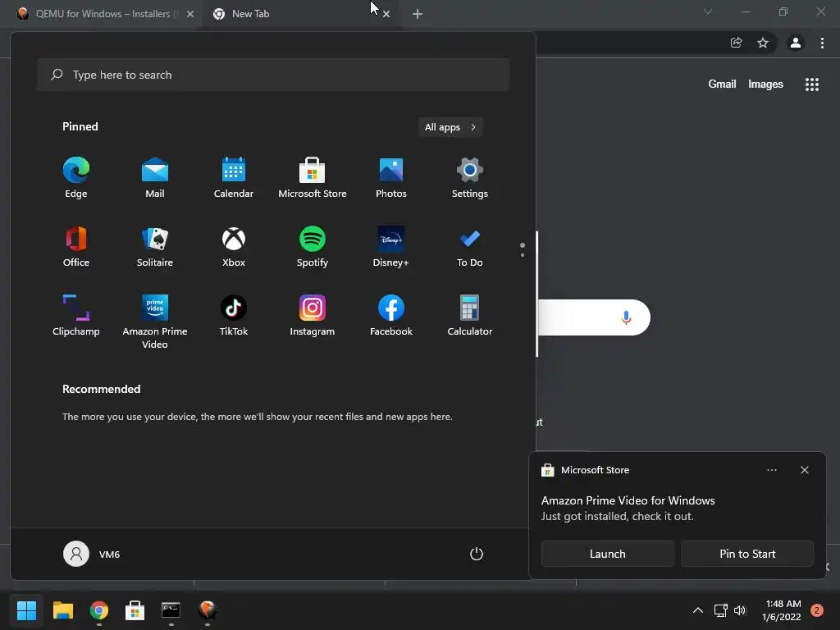The image size is (840, 630).
Task: Open a new Chrome tab
Action: pos(418,15)
